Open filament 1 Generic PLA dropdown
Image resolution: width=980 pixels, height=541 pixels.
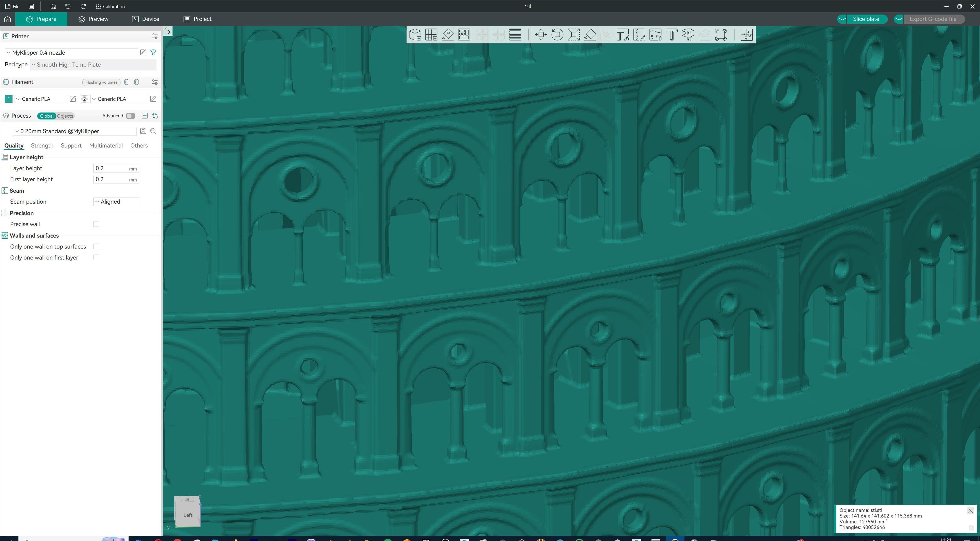(x=41, y=99)
